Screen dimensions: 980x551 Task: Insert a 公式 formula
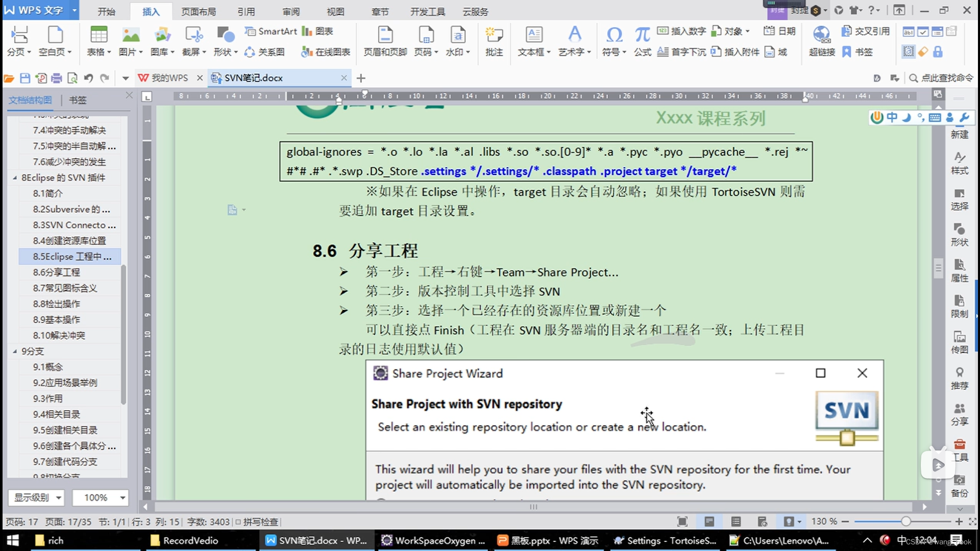tap(643, 41)
